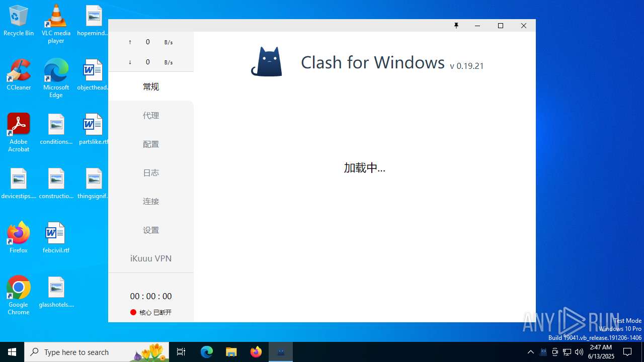Click the download speed 0 B/s readout
The height and width of the screenshot is (362, 644).
click(x=151, y=62)
